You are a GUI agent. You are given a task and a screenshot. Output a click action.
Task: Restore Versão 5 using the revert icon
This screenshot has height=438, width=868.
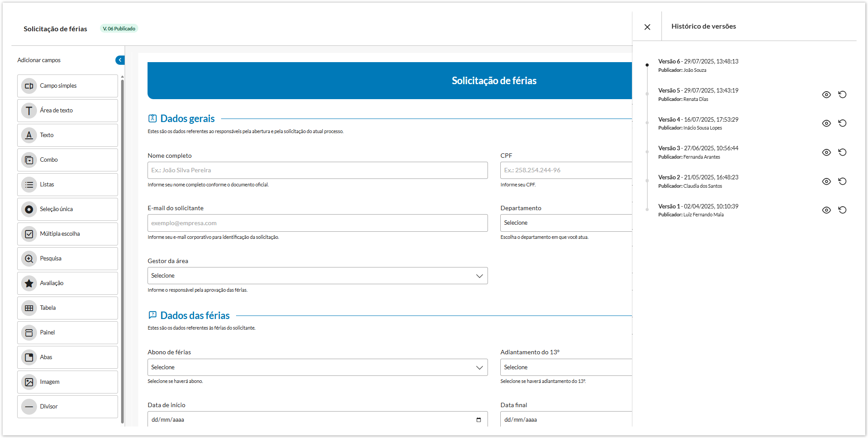tap(842, 95)
